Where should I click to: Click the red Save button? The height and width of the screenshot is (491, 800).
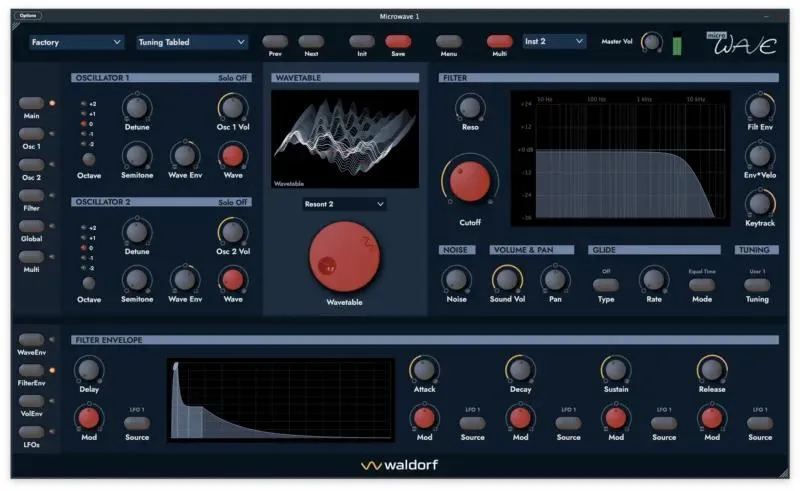click(x=398, y=41)
